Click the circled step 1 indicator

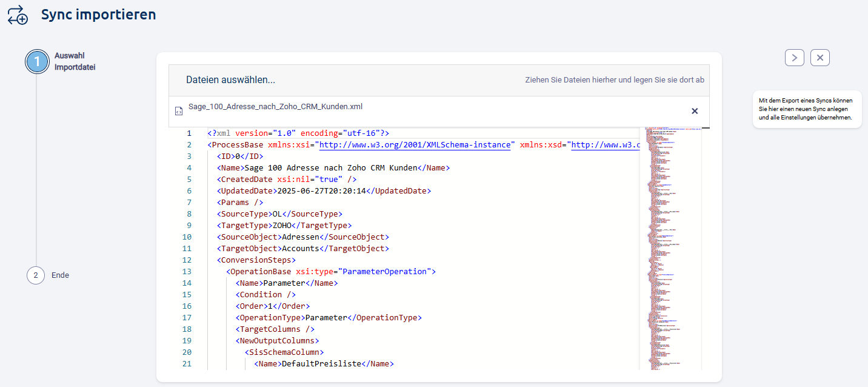(x=37, y=61)
